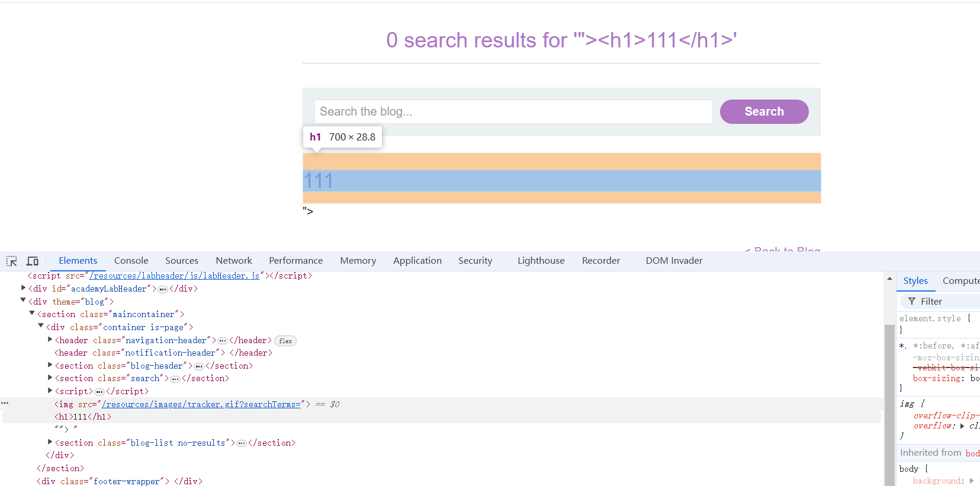Viewport: 980px width, 486px height.
Task: Open the labHeader.js script source link
Action: click(x=174, y=276)
